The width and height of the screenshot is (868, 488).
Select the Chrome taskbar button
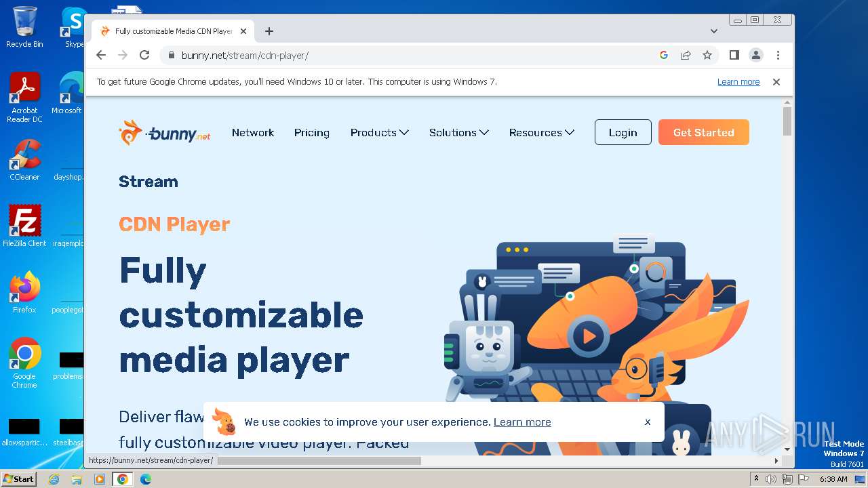(123, 479)
